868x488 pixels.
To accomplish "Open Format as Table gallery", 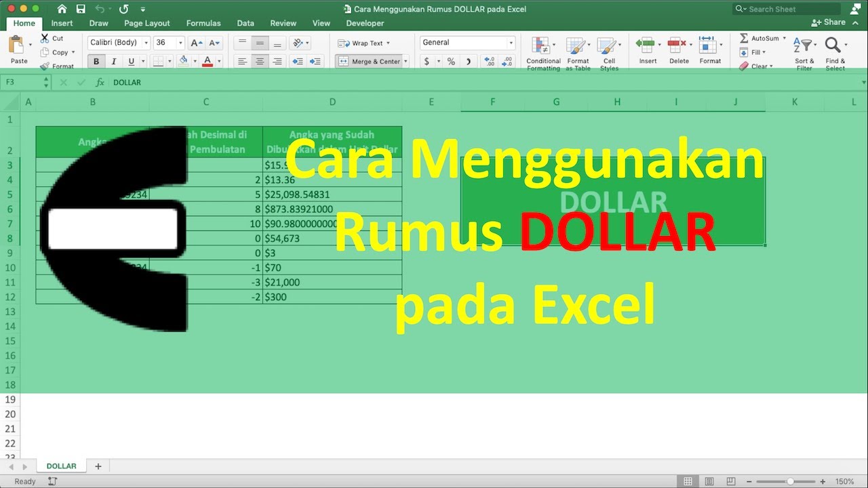I will click(578, 54).
